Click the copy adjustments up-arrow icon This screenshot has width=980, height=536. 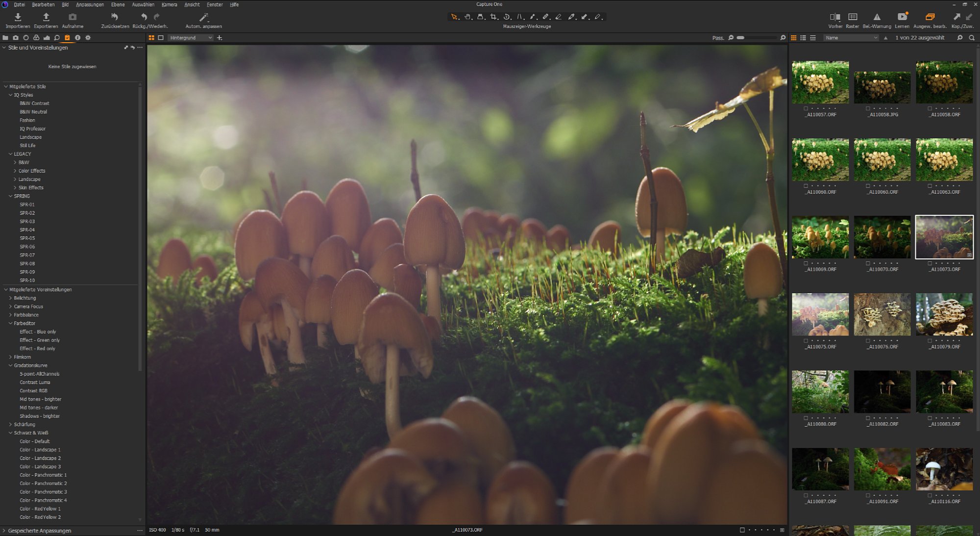[x=956, y=17]
